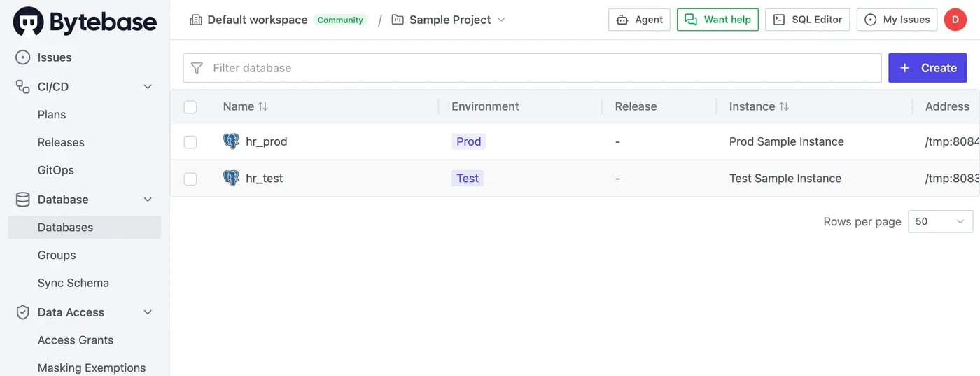Click the Issues circle icon in sidebar

point(23,57)
